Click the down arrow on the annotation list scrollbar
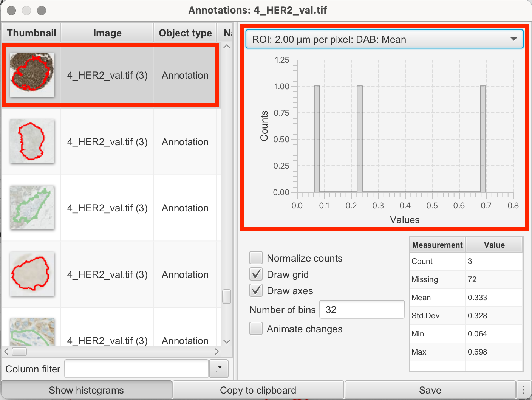Screen dimensions: 532x400 coord(226,341)
